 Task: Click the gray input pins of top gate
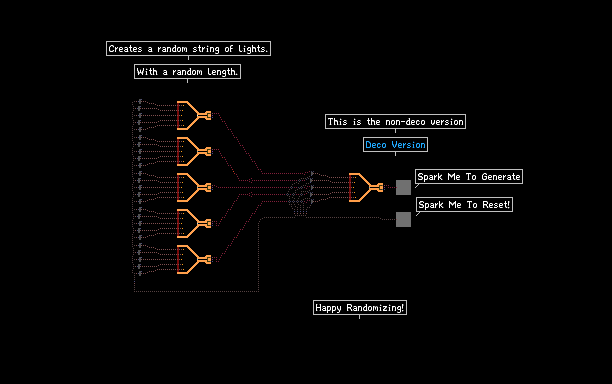coord(140,116)
